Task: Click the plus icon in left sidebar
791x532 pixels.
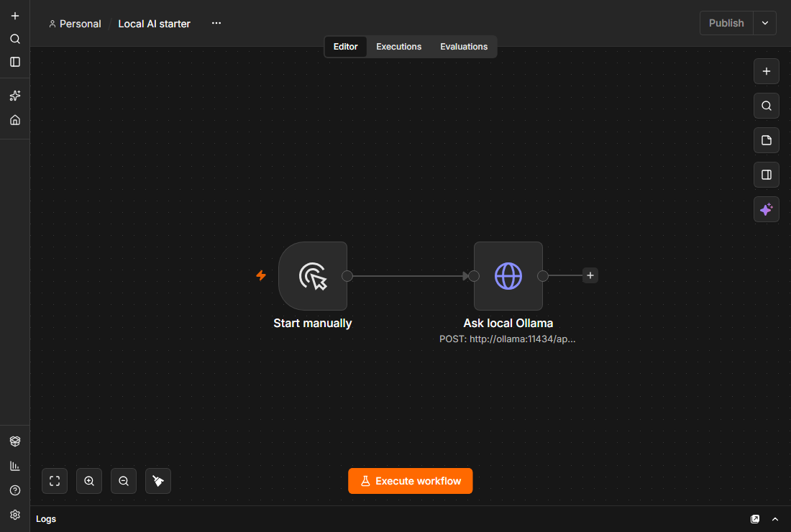Action: pyautogui.click(x=15, y=16)
